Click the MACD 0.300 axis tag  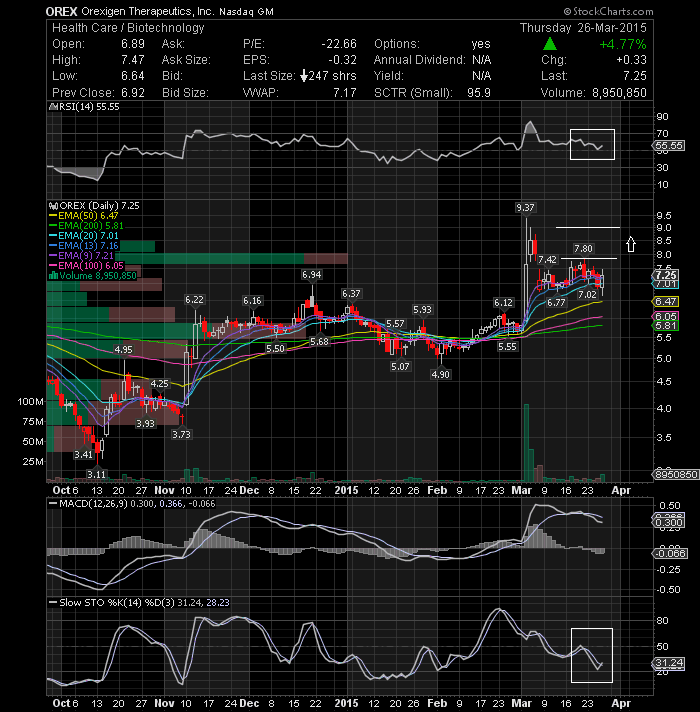pos(669,523)
